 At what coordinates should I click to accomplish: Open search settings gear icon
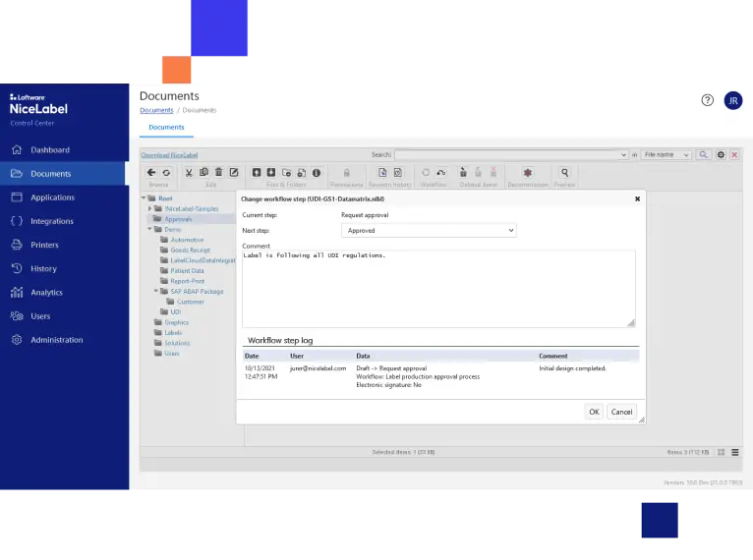pos(721,155)
